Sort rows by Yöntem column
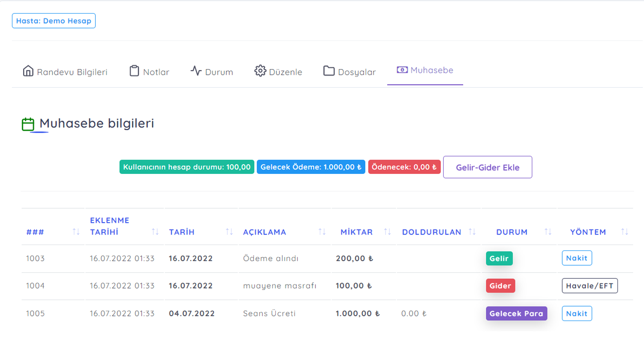Image resolution: width=644 pixels, height=340 pixels. click(x=625, y=232)
